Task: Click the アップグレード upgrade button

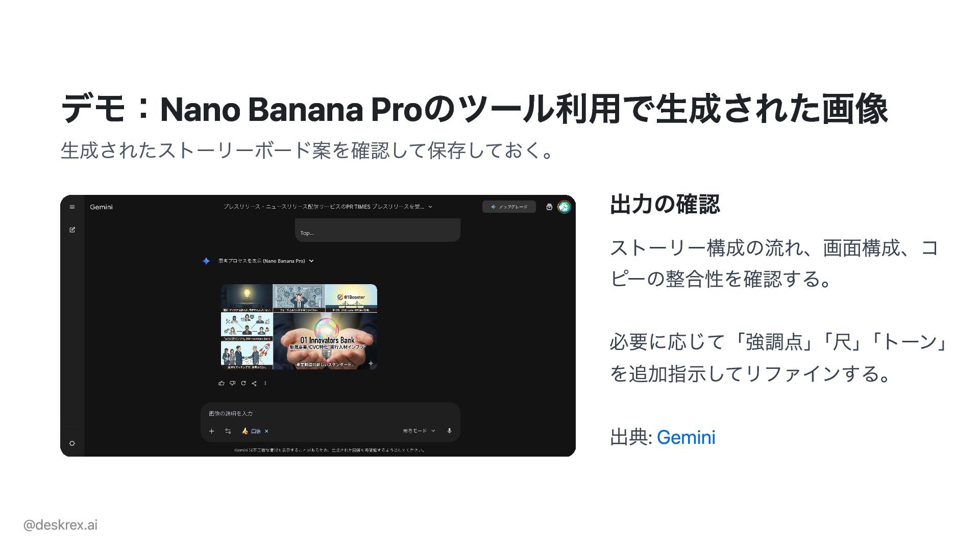Action: click(509, 207)
